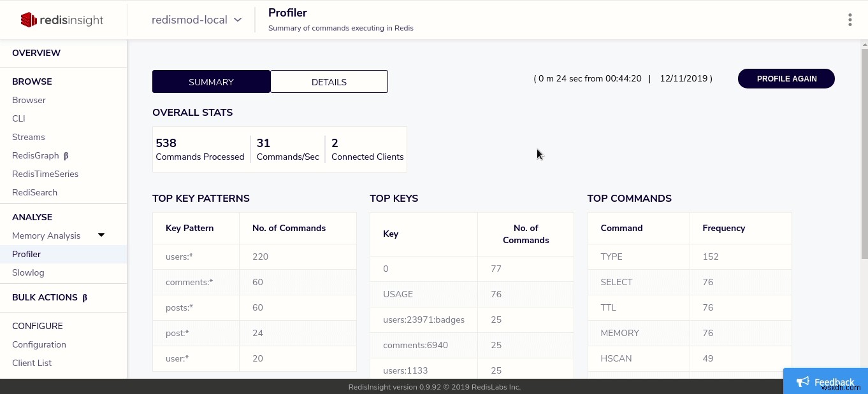Click the page vertical scrollbar
Image resolution: width=868 pixels, height=394 pixels.
coord(864,153)
